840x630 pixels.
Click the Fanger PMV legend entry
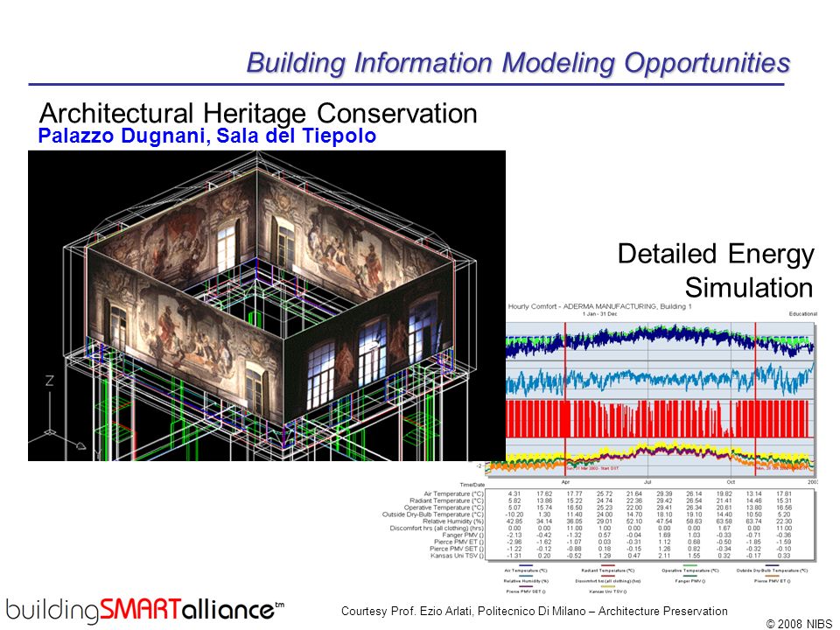[690, 579]
